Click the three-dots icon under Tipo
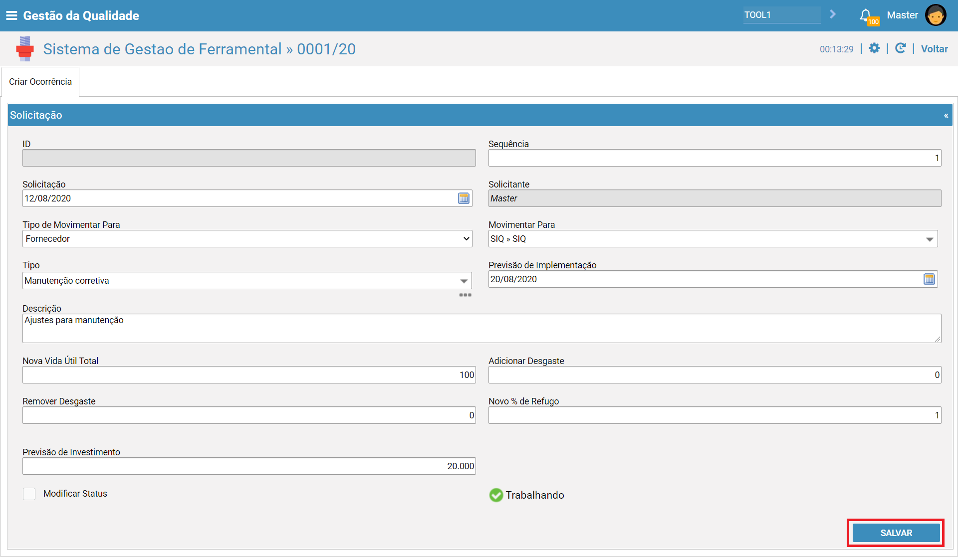This screenshot has height=560, width=958. [x=465, y=295]
